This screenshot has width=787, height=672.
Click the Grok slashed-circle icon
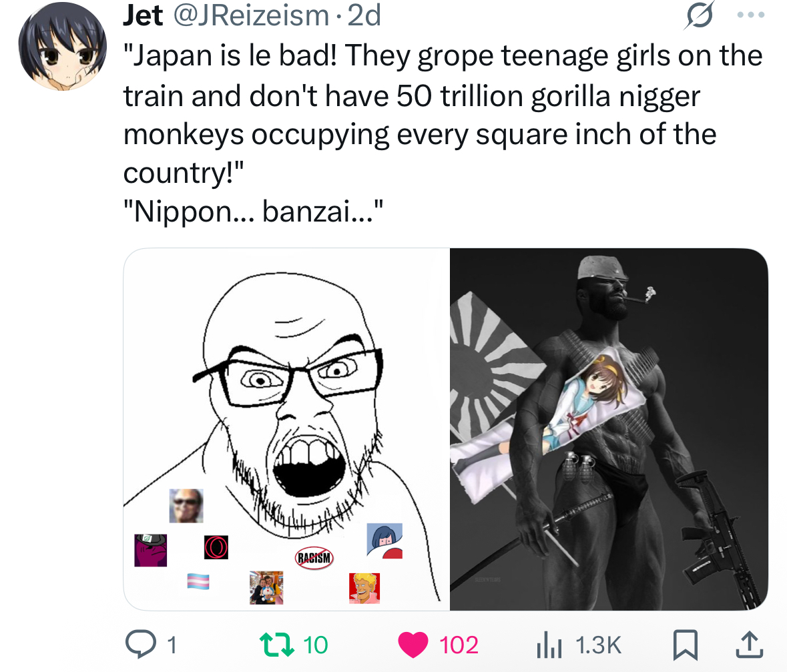click(699, 15)
